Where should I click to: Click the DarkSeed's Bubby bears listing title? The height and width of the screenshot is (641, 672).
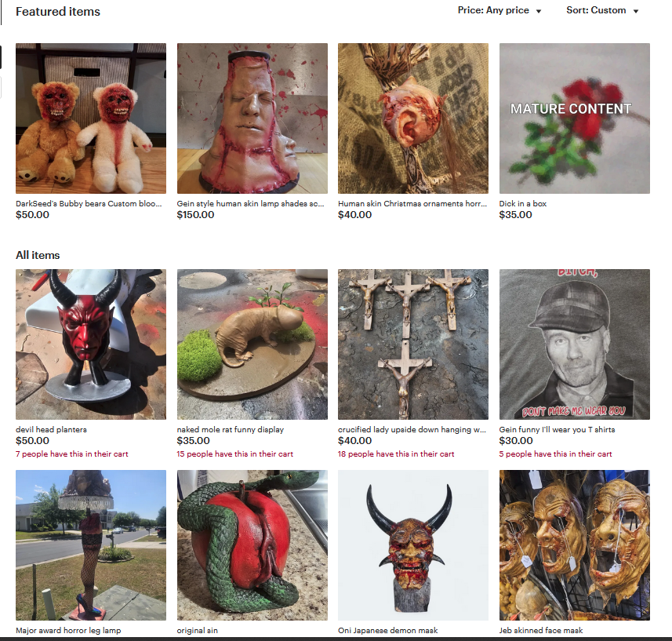89,204
